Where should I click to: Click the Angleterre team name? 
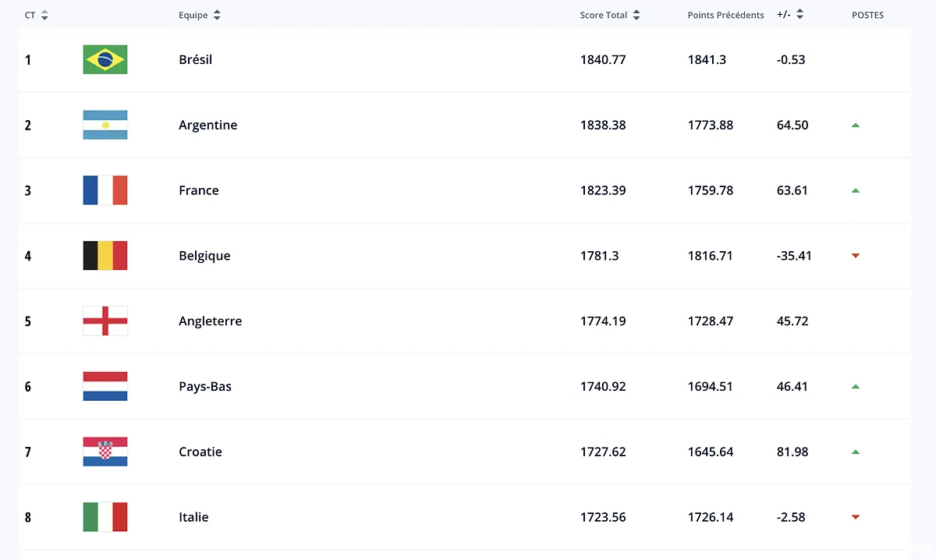point(211,321)
